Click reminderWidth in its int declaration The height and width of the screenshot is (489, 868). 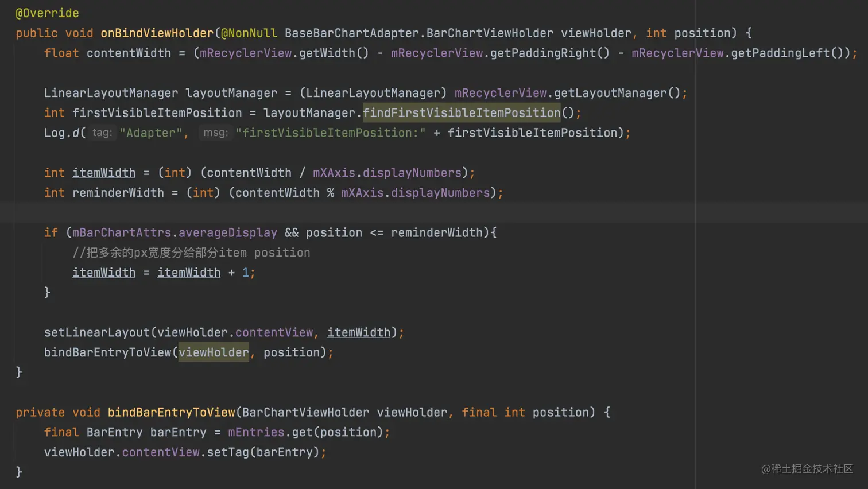(x=118, y=193)
